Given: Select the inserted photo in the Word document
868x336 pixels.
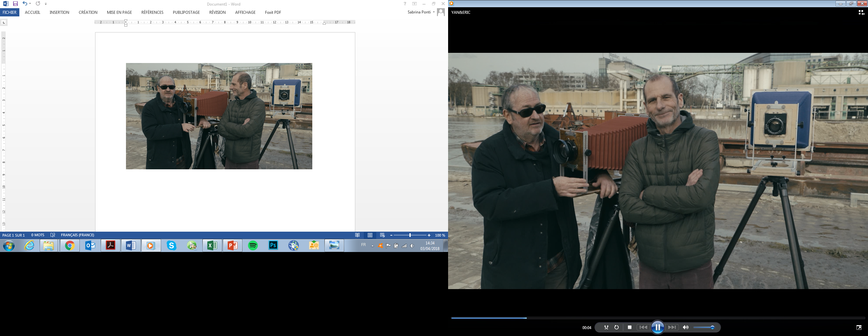Looking at the screenshot, I should coord(219,116).
